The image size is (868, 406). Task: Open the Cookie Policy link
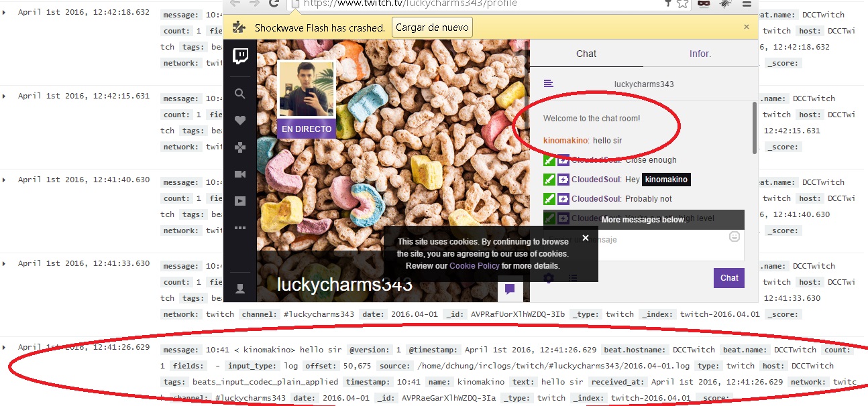474,266
